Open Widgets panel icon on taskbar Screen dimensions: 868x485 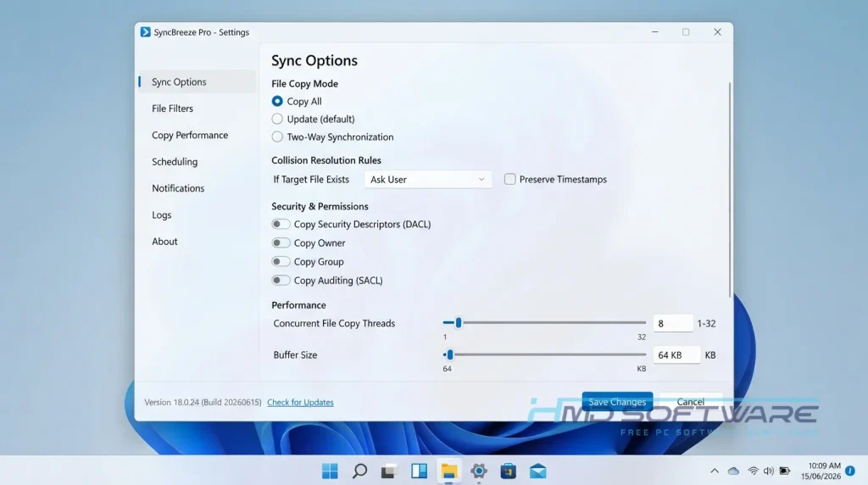coord(419,471)
